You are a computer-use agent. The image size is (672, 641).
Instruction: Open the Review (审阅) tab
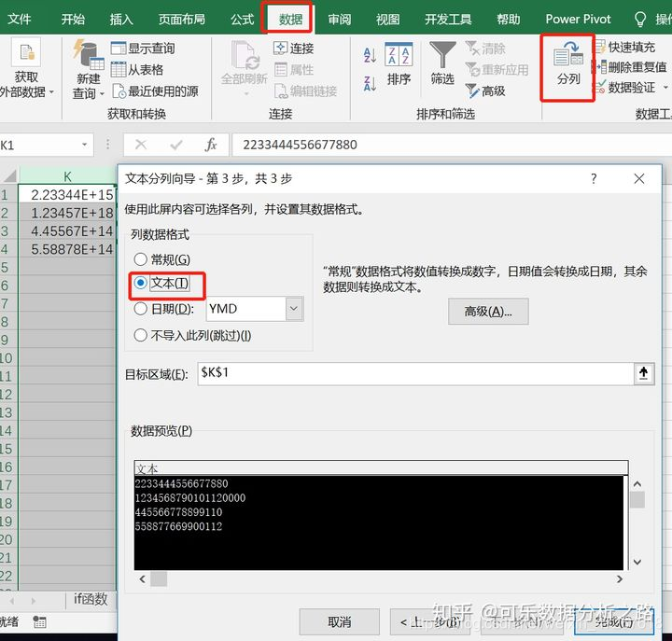tap(340, 19)
